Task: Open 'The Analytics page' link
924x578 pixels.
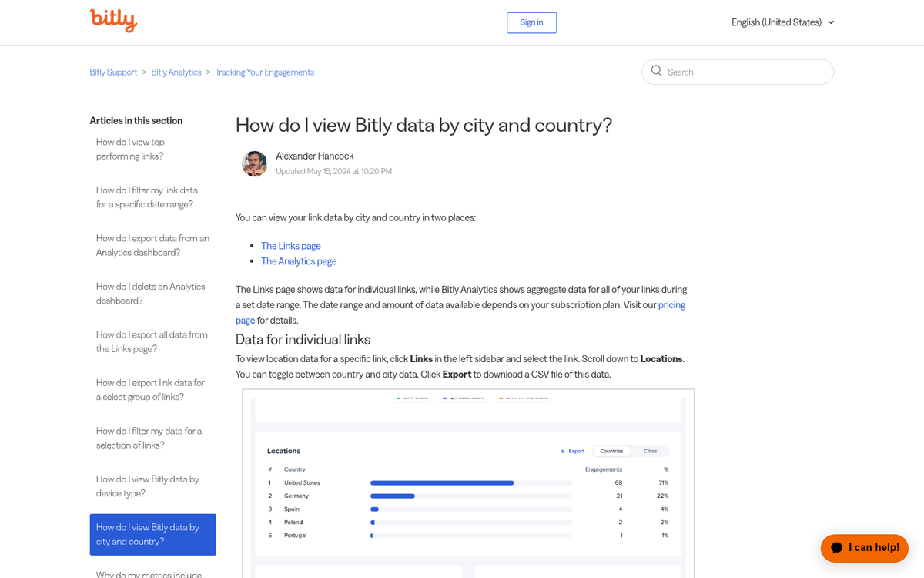Action: 299,261
